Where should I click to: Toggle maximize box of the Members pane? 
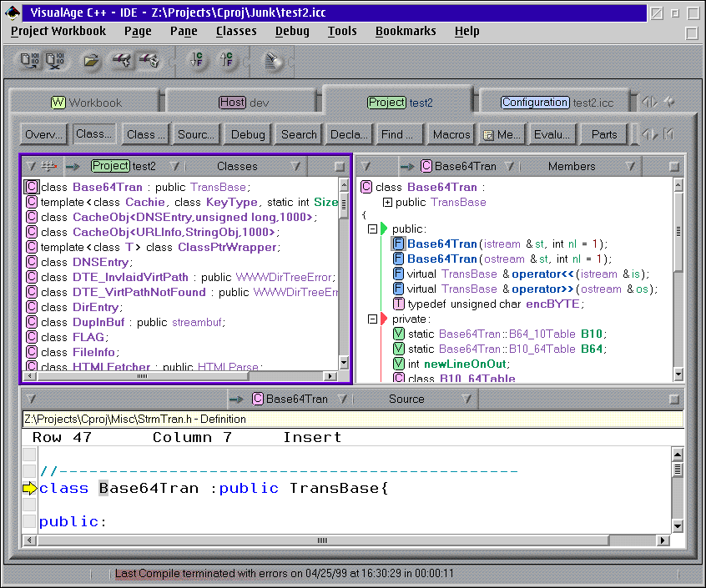[674, 167]
